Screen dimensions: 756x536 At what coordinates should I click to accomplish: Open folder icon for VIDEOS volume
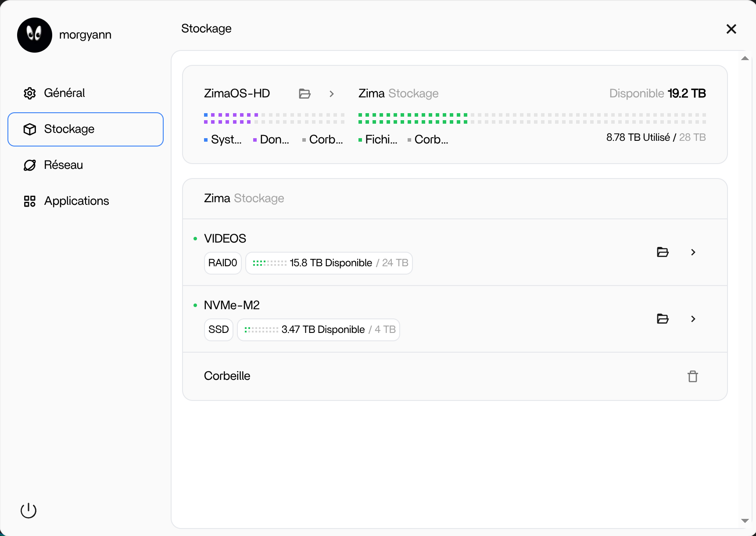[x=663, y=252]
